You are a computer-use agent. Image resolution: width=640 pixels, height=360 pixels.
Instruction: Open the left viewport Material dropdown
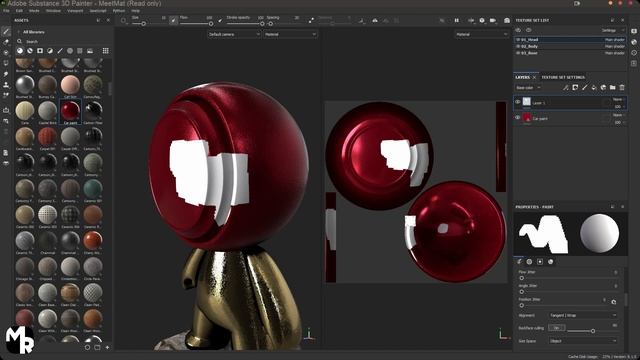(x=290, y=35)
